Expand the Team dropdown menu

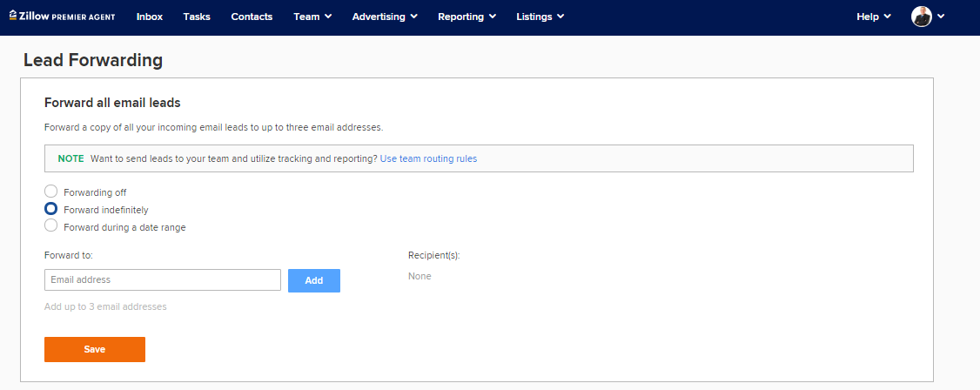pos(312,17)
